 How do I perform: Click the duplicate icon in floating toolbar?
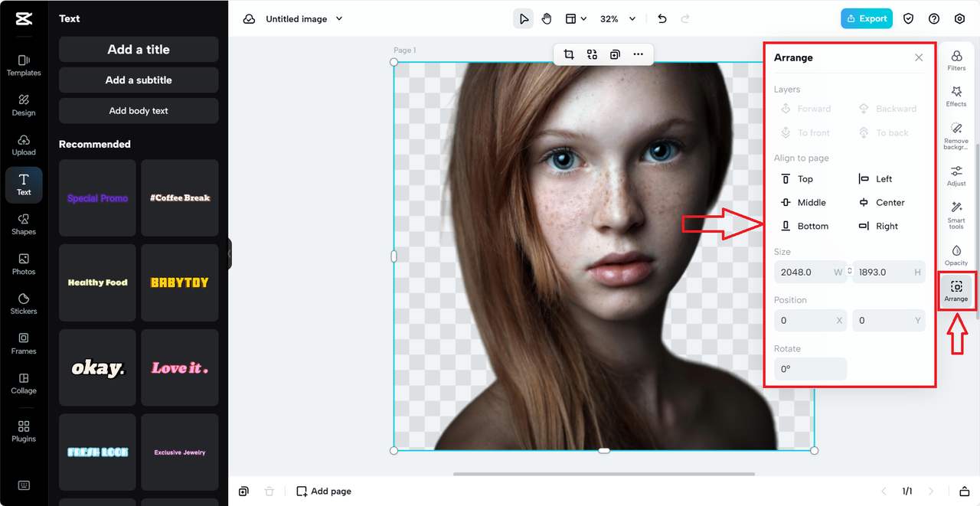click(615, 54)
